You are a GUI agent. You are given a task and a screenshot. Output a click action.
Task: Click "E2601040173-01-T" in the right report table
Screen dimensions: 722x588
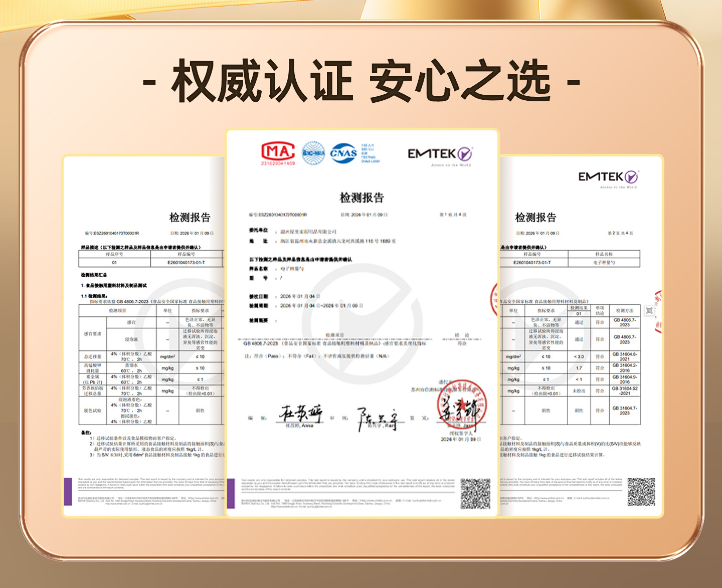pos(532,263)
